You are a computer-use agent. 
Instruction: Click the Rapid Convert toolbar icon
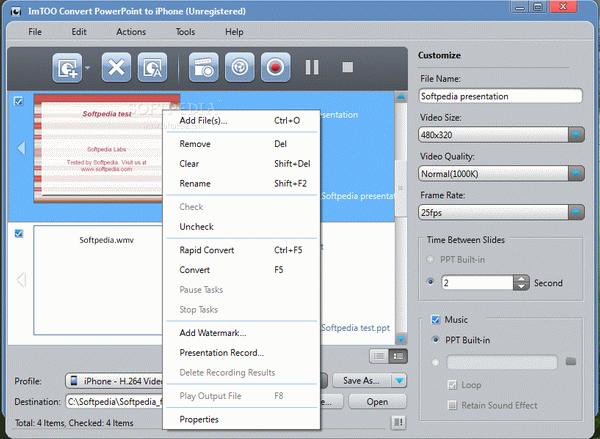coord(240,68)
